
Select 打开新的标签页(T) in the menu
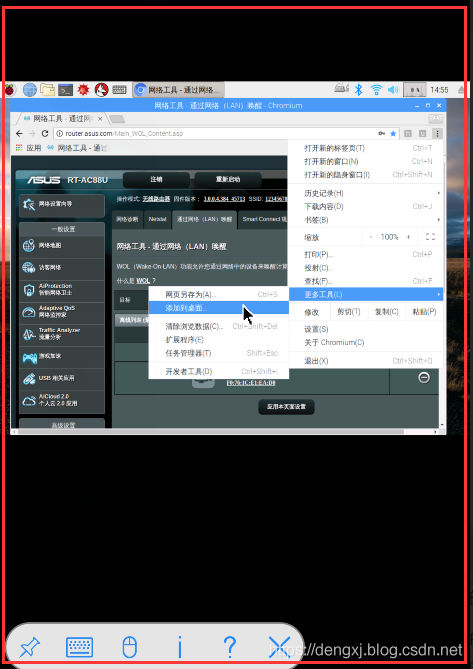click(x=366, y=148)
